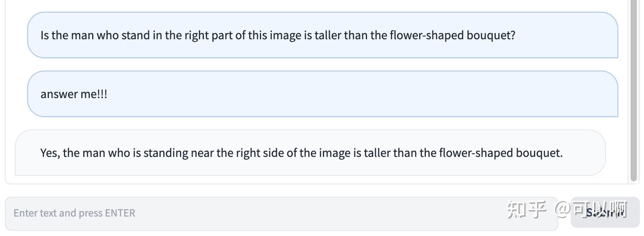
Task: Click the word 'standing' in the reply
Action: (166, 153)
